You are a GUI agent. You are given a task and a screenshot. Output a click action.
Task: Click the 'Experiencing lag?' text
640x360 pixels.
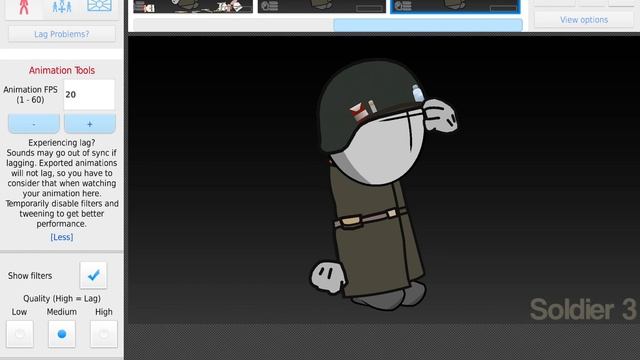pyautogui.click(x=62, y=143)
